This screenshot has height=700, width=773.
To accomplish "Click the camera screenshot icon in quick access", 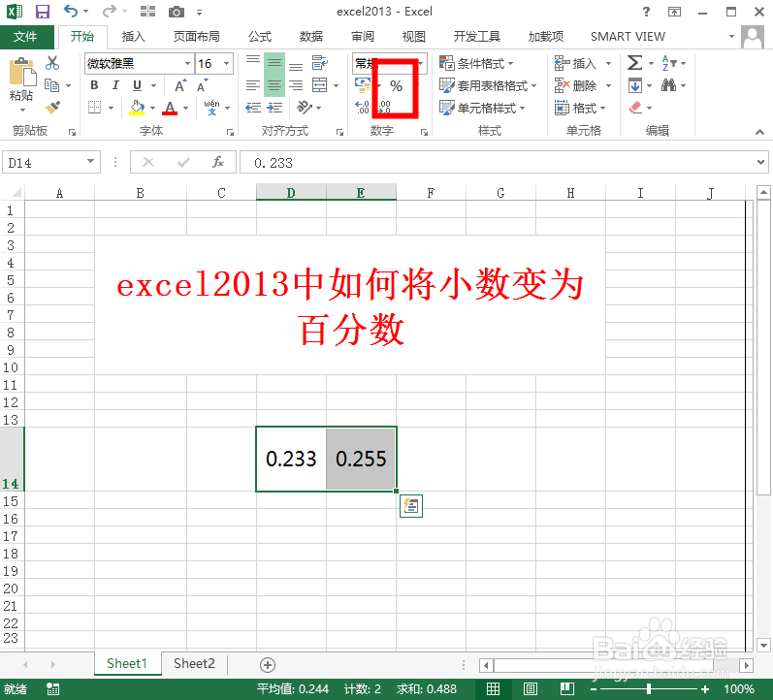I will [x=176, y=12].
